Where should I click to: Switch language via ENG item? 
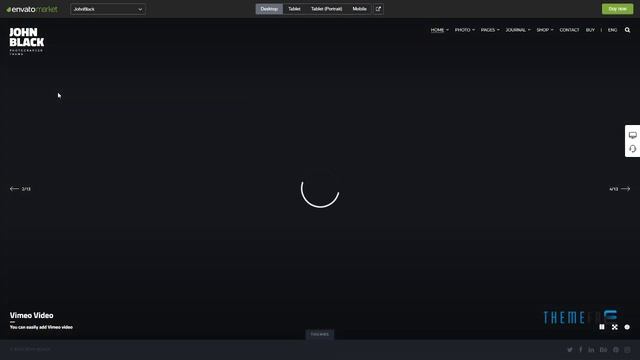pyautogui.click(x=612, y=30)
